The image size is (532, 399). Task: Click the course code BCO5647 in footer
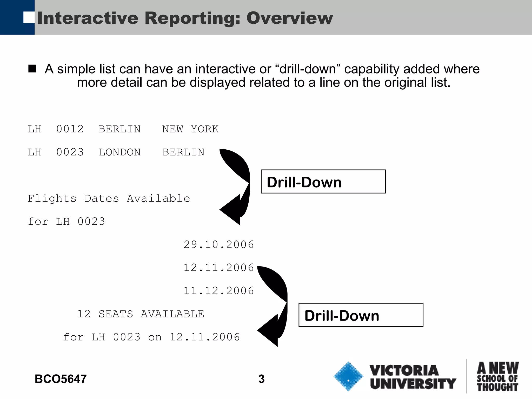[61, 379]
